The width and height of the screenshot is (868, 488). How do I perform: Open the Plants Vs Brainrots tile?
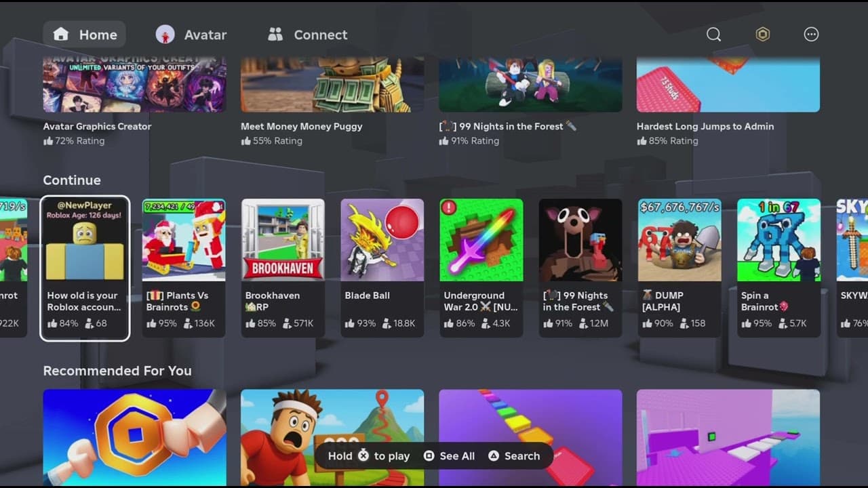click(x=184, y=268)
